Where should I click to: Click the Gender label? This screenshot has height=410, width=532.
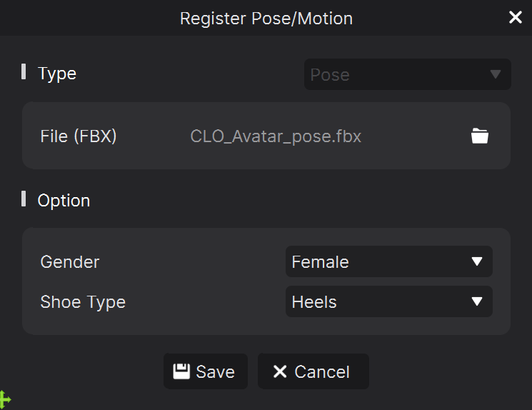pyautogui.click(x=69, y=262)
